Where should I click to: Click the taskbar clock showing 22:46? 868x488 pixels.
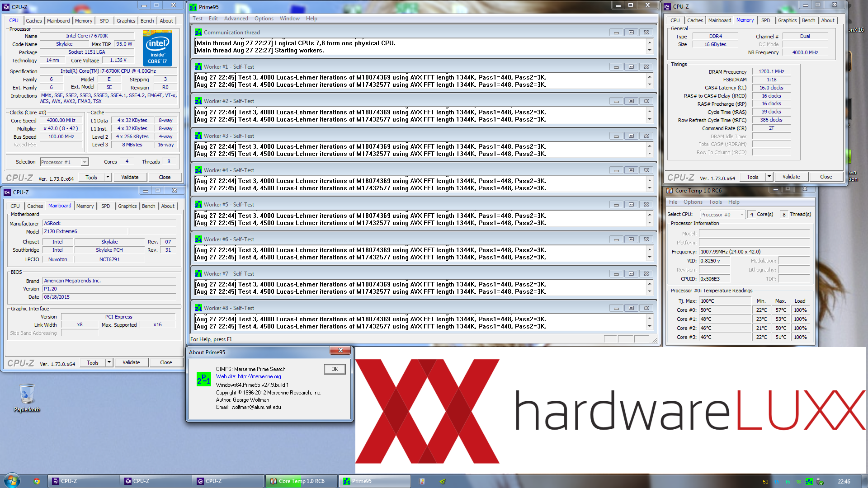[x=844, y=482]
